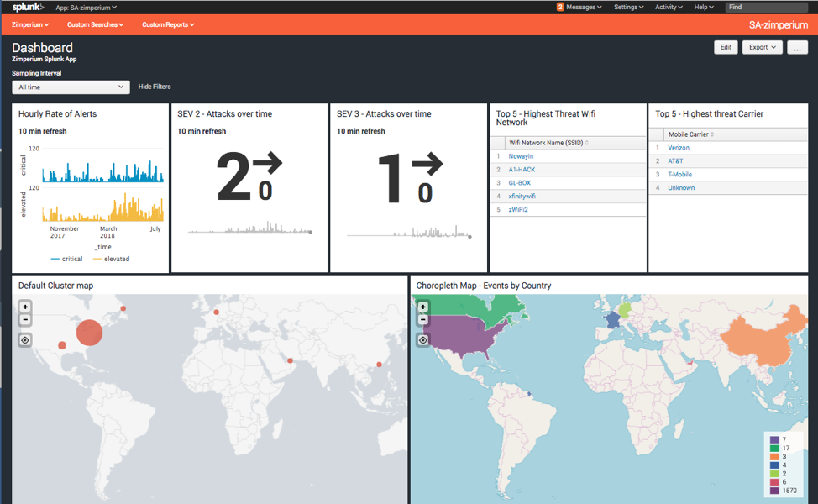Open the zWiFi2 network link
Screen dimensions: 818x504
point(518,210)
